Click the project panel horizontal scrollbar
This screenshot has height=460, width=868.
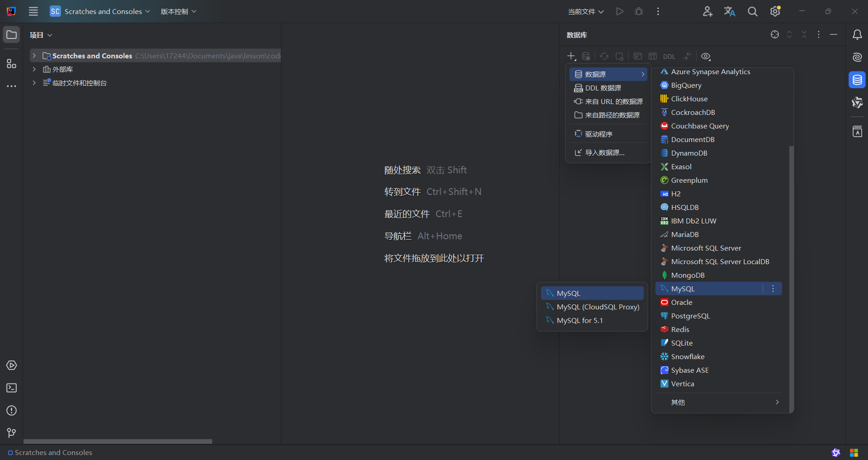[x=118, y=441]
